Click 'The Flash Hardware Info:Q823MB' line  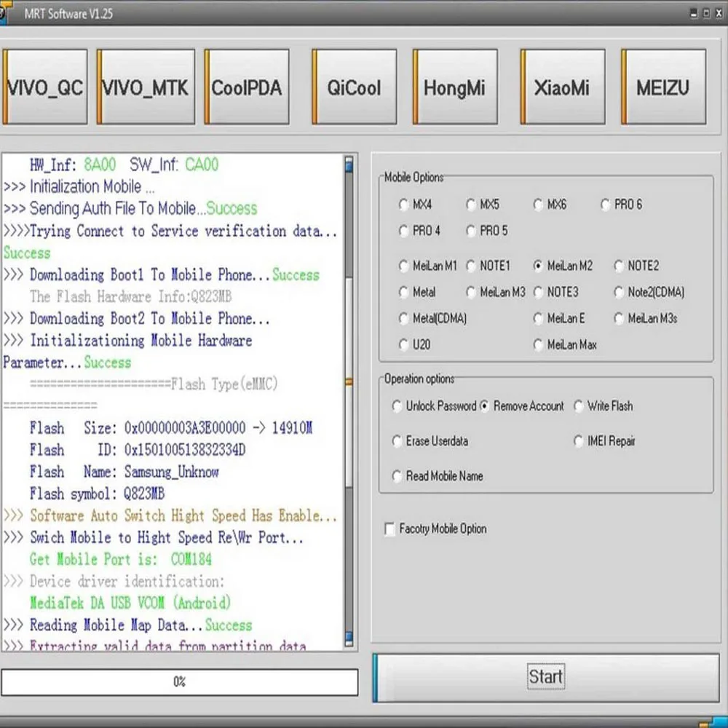point(131,297)
